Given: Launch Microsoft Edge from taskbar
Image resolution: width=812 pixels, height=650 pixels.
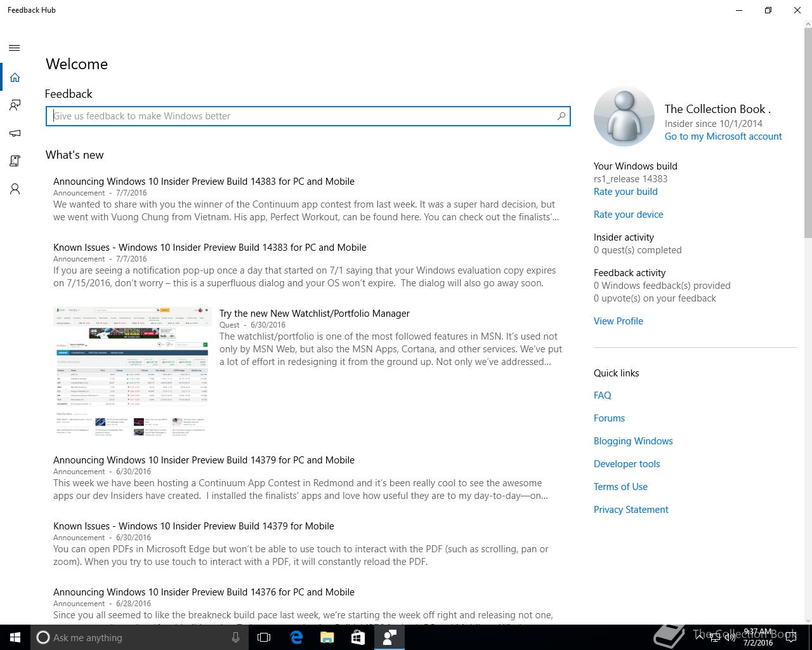Looking at the screenshot, I should [x=296, y=637].
